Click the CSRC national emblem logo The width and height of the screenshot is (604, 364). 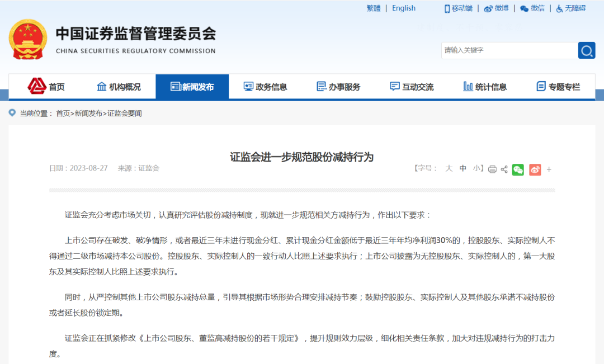28,39
